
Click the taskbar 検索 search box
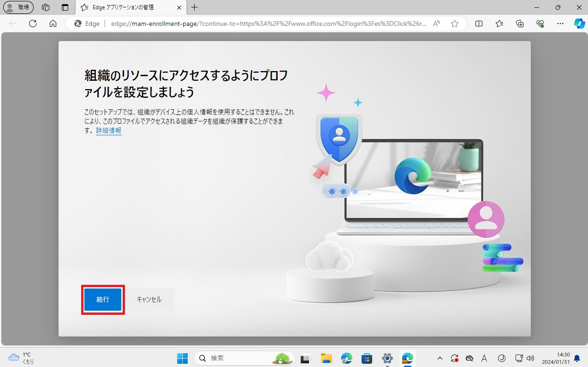244,358
